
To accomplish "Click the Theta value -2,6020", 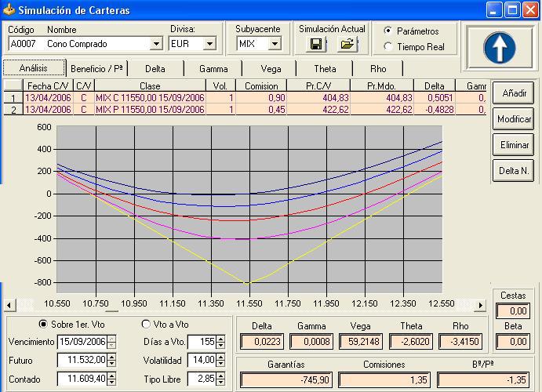I will coord(411,342).
